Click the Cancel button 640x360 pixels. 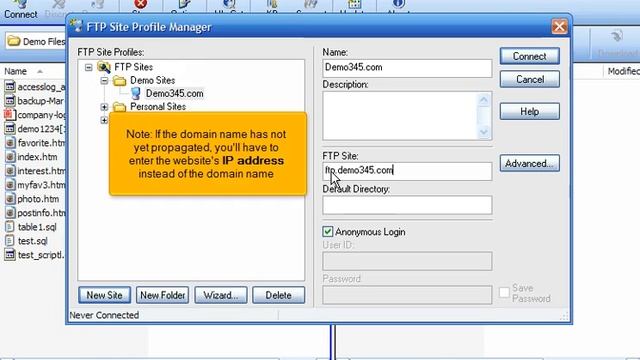529,79
